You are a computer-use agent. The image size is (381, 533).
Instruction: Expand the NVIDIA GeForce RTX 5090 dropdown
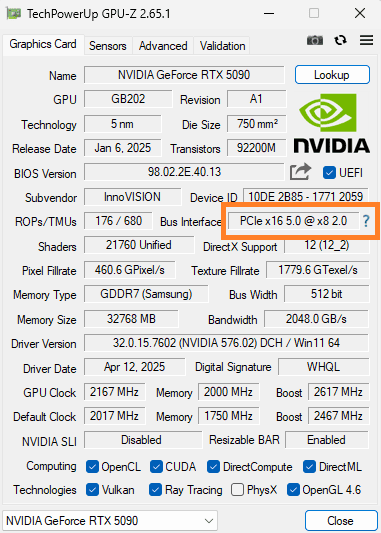pyautogui.click(x=110, y=520)
